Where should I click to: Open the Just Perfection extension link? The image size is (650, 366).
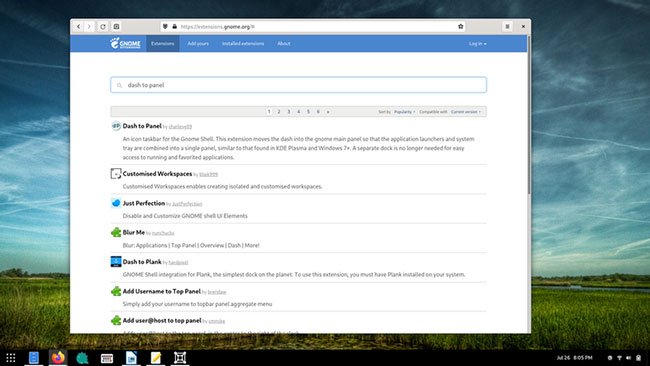click(x=144, y=203)
